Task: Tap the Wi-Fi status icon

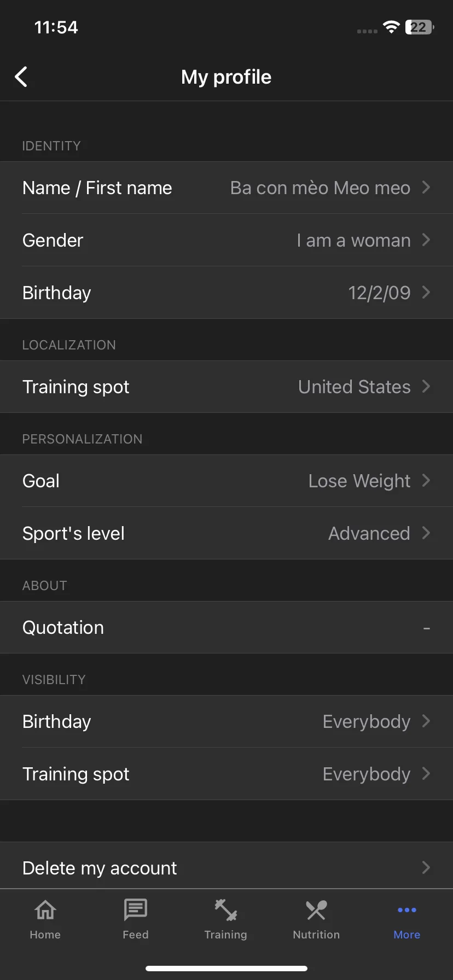Action: pos(391,27)
